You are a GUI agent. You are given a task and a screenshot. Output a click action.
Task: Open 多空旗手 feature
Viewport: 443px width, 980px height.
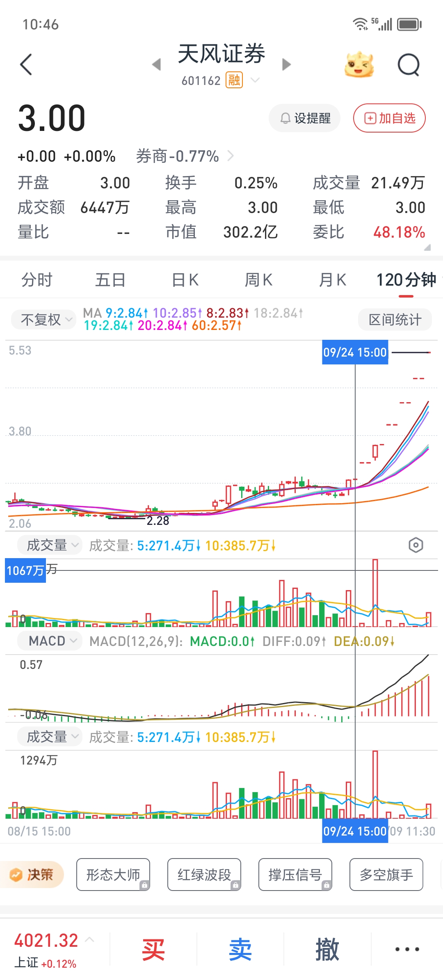click(x=386, y=875)
